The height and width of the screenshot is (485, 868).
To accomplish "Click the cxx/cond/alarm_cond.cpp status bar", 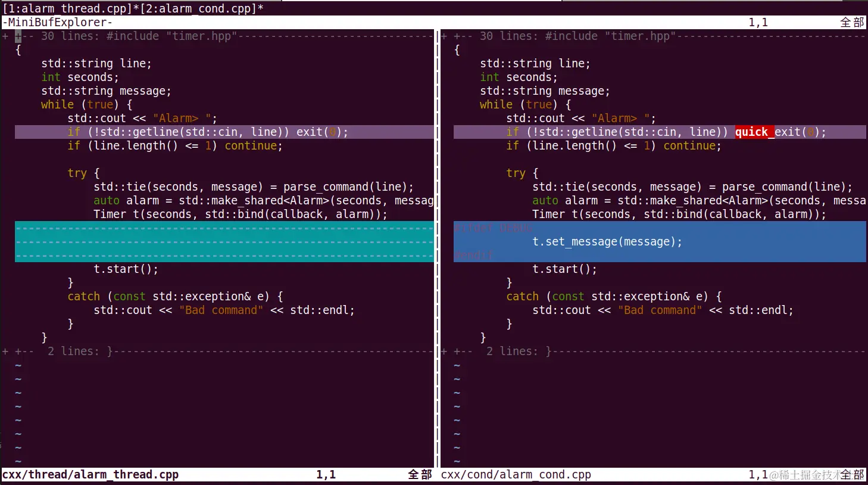I will coord(654,474).
